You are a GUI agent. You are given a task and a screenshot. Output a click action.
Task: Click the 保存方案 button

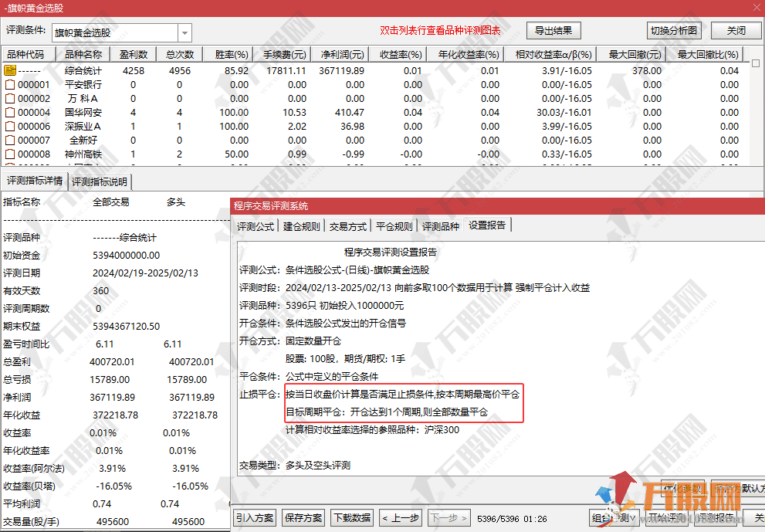(x=303, y=518)
